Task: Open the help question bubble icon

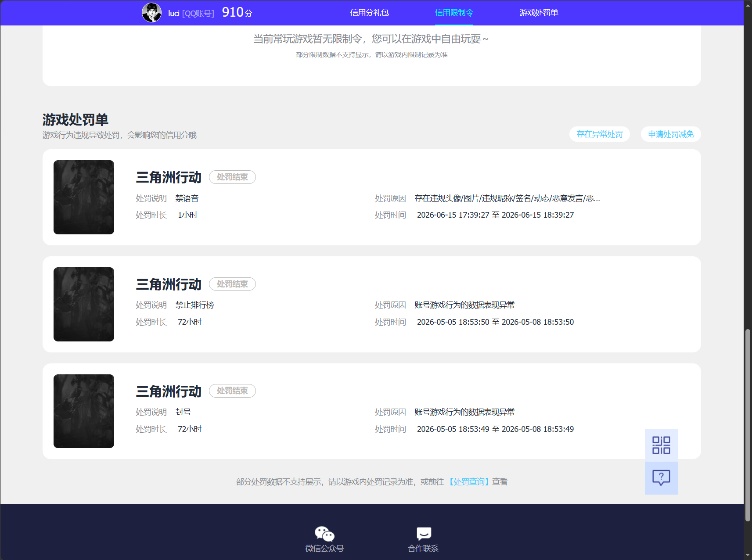Action: (661, 478)
